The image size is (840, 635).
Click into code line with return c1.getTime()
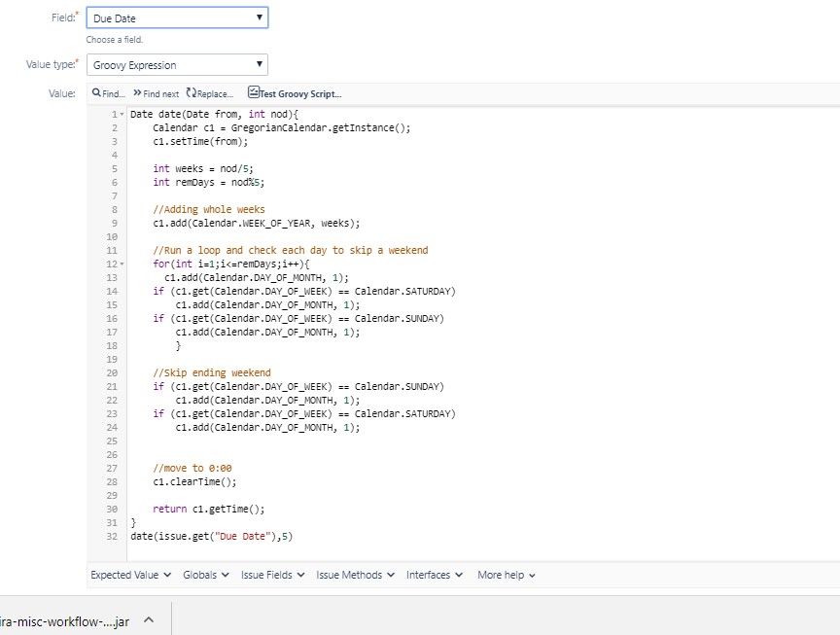[x=208, y=509]
